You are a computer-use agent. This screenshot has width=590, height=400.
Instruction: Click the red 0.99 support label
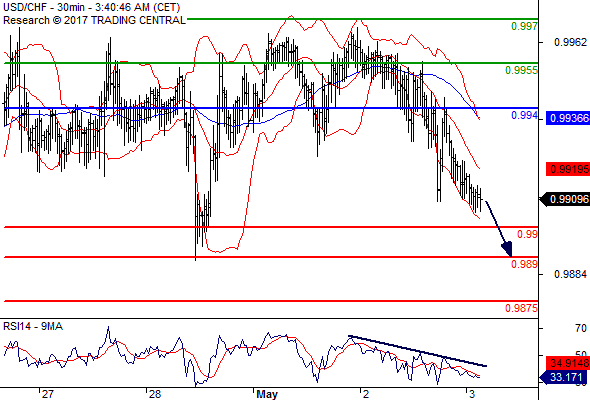(x=528, y=234)
